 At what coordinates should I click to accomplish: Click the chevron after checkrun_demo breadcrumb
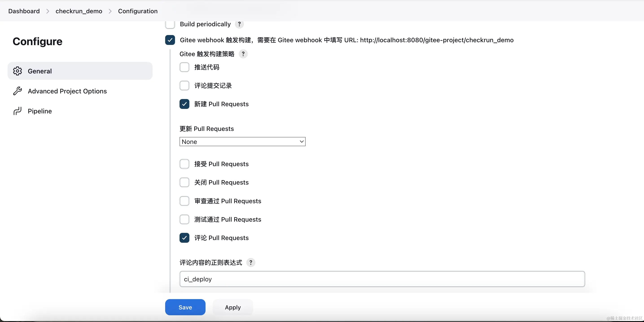[x=110, y=11]
